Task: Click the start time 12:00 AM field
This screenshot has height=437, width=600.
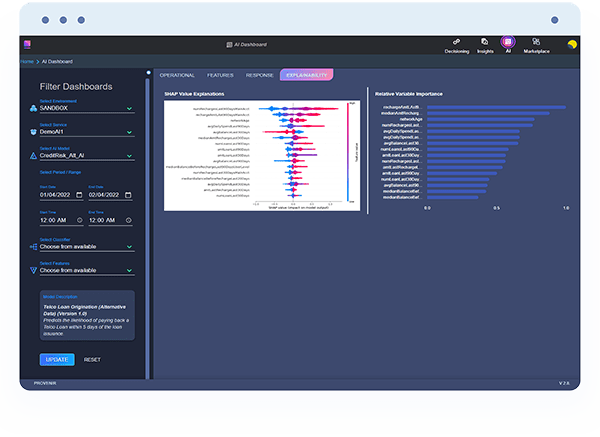Action: pos(61,220)
